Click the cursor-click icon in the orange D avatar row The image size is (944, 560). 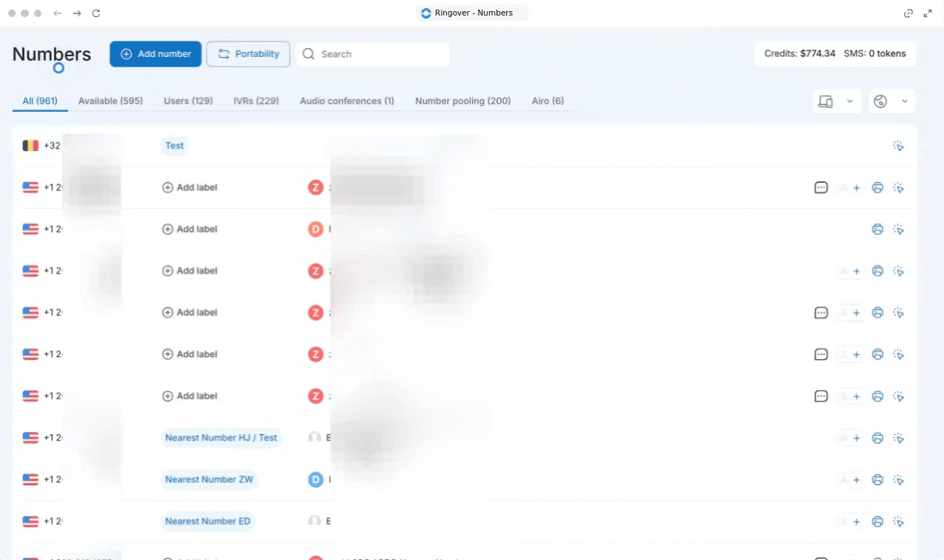tap(898, 230)
